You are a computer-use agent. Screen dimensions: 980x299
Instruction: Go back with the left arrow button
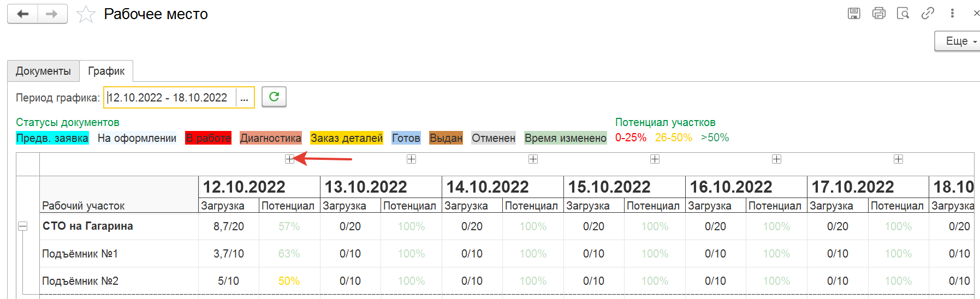click(22, 14)
